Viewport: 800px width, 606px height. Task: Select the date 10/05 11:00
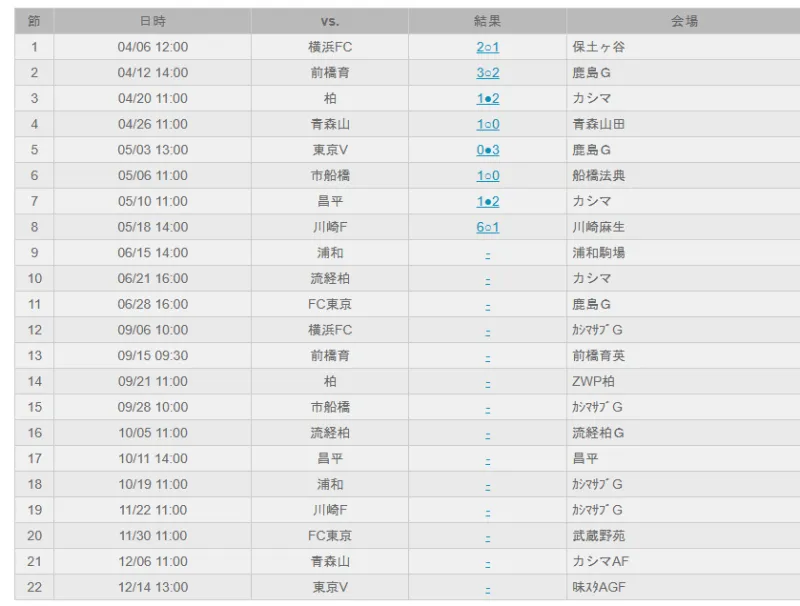click(x=153, y=433)
